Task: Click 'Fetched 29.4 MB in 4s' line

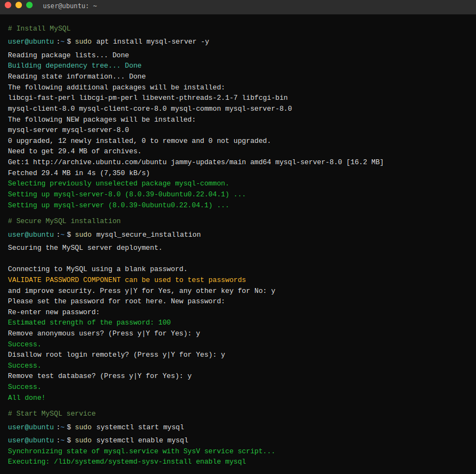Action: coord(79,173)
